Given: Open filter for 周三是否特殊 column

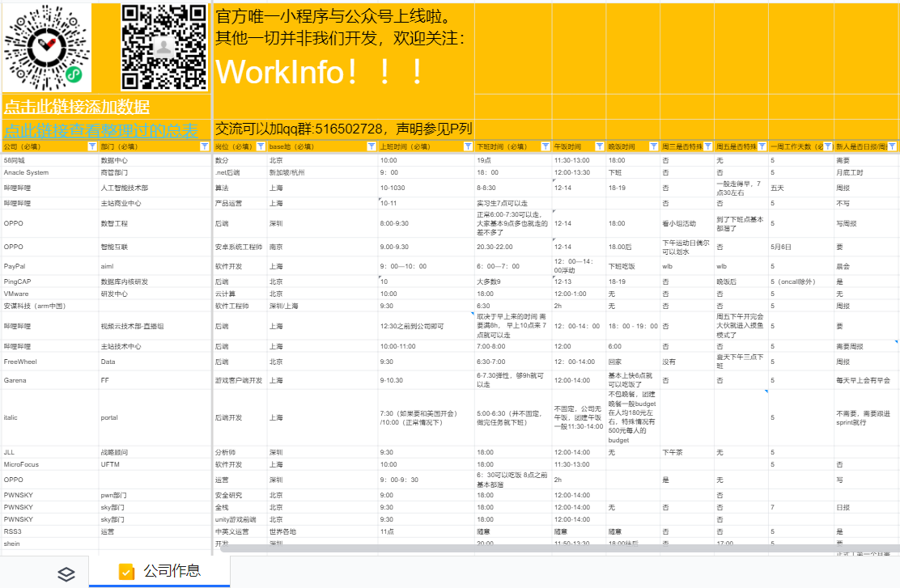Looking at the screenshot, I should pyautogui.click(x=707, y=146).
